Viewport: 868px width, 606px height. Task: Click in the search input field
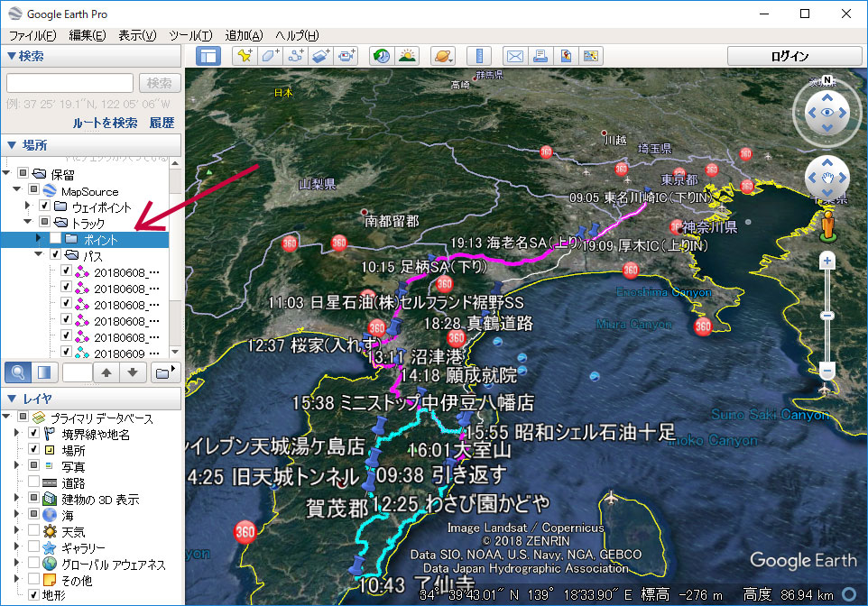pyautogui.click(x=69, y=83)
